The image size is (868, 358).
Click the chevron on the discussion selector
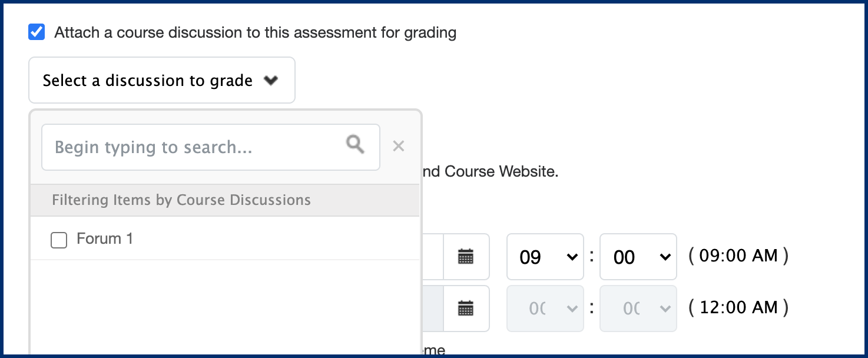[271, 81]
